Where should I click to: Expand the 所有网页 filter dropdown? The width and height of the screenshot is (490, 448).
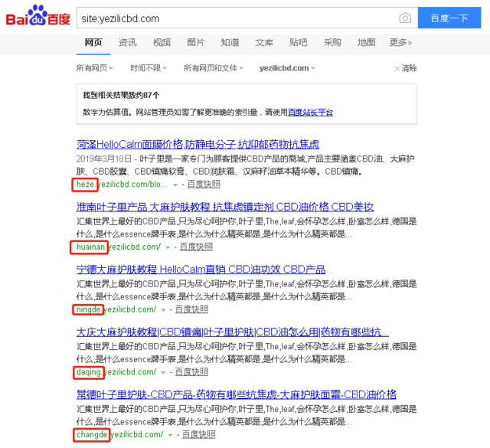pyautogui.click(x=95, y=68)
